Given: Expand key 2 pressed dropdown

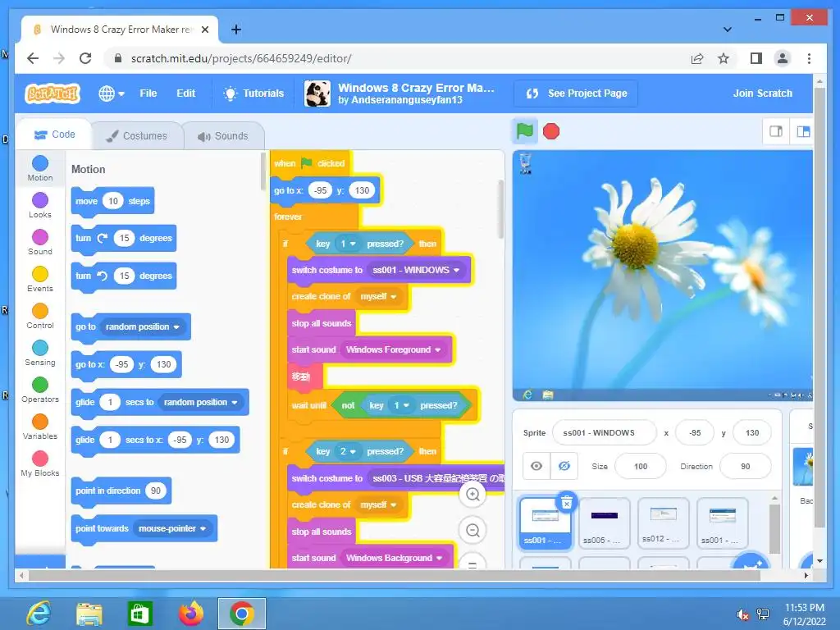Looking at the screenshot, I should tap(347, 452).
